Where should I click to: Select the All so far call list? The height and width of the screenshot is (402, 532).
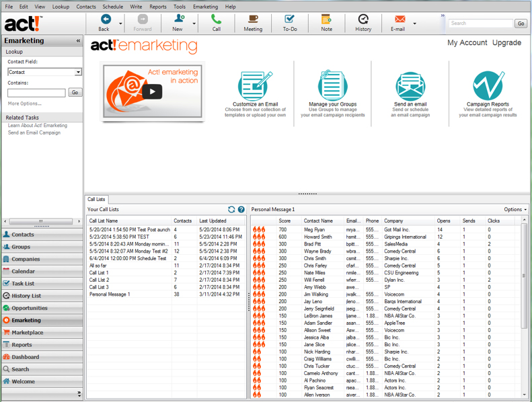[166, 266]
